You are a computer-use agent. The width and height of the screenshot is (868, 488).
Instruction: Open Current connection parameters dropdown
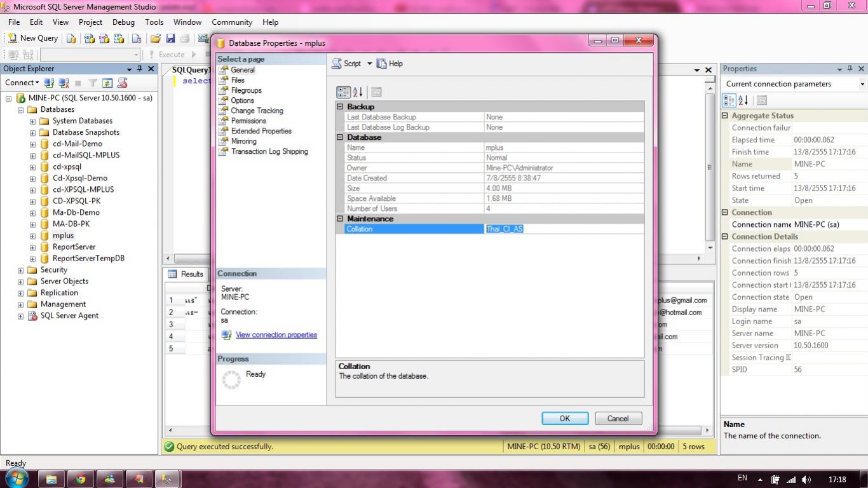(862, 84)
